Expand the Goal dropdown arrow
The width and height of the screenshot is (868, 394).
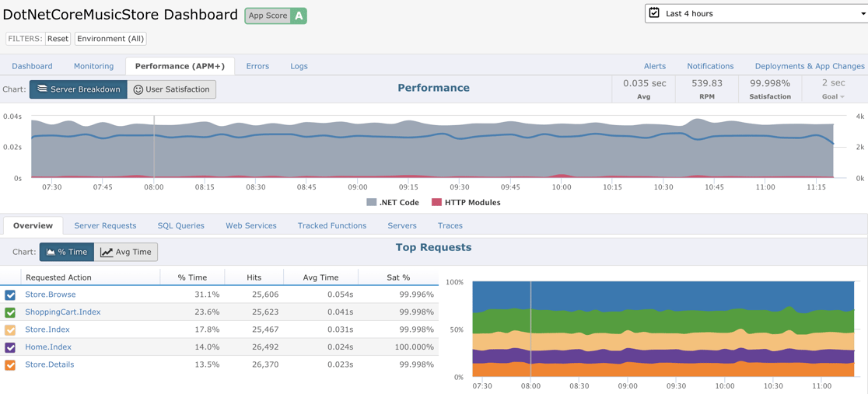coord(842,97)
